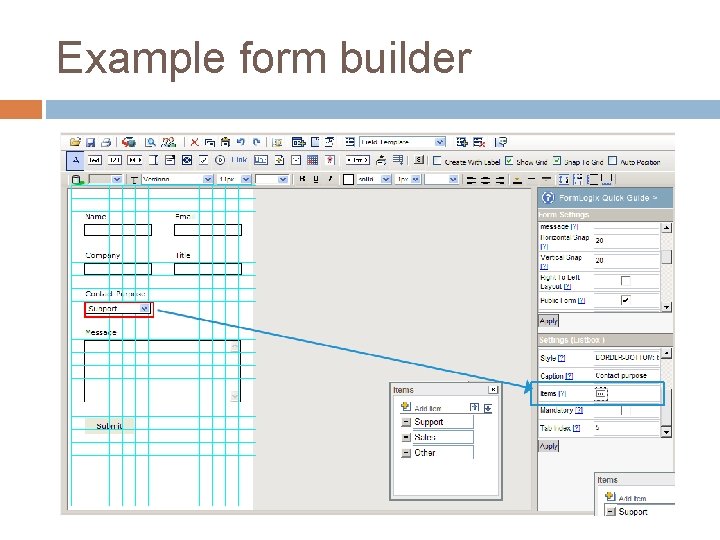The width and height of the screenshot is (720, 540).
Task: Align text to the left
Action: pyautogui.click(x=471, y=180)
